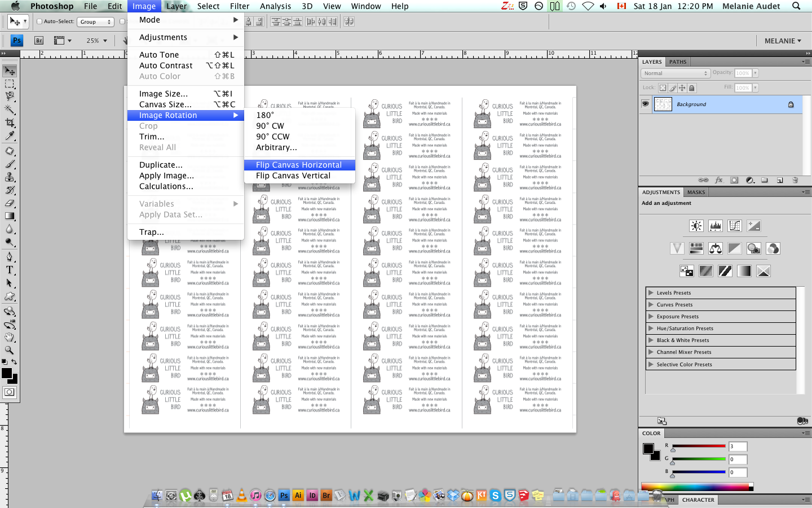This screenshot has height=508, width=812.
Task: Switch to the Masks tab
Action: (x=696, y=192)
